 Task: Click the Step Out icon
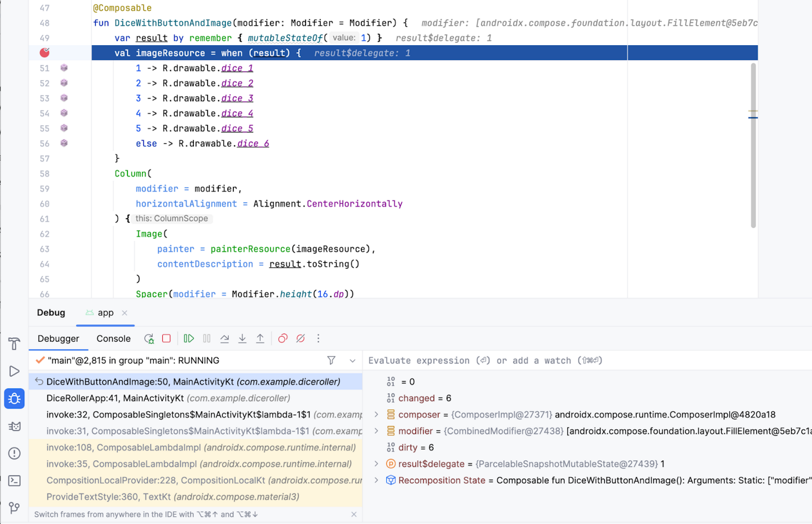(260, 338)
